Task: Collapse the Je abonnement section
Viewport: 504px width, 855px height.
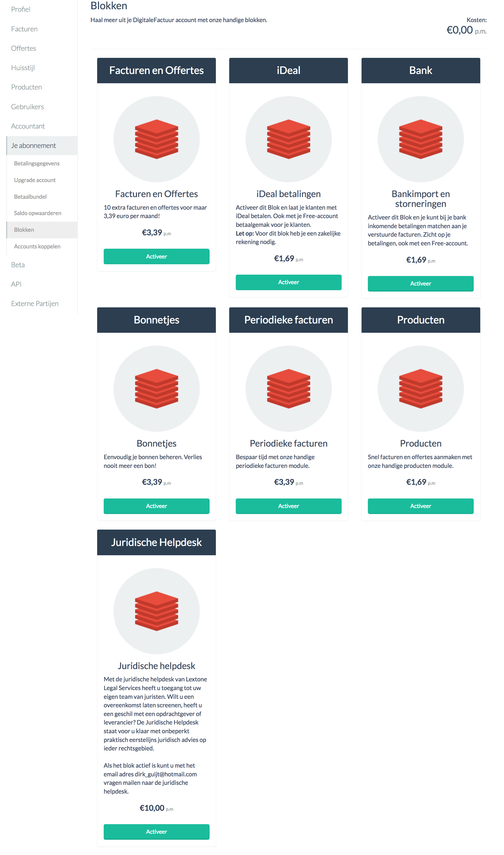Action: click(x=33, y=146)
